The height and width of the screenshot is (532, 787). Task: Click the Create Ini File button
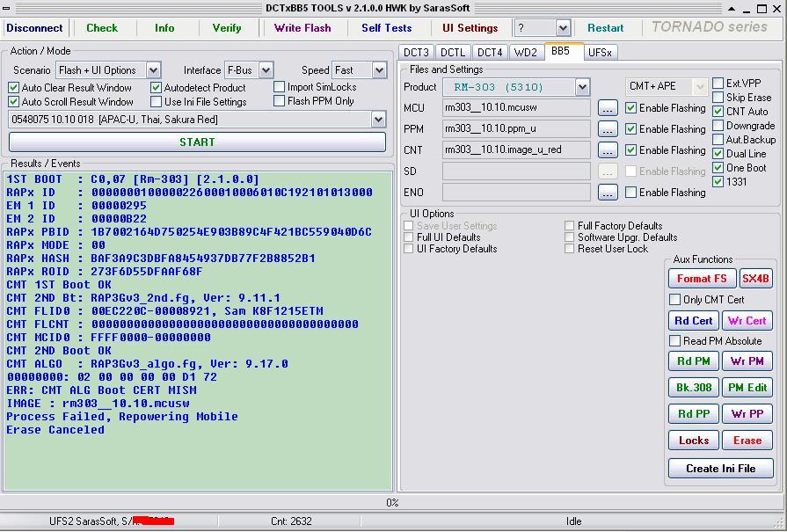pyautogui.click(x=721, y=469)
